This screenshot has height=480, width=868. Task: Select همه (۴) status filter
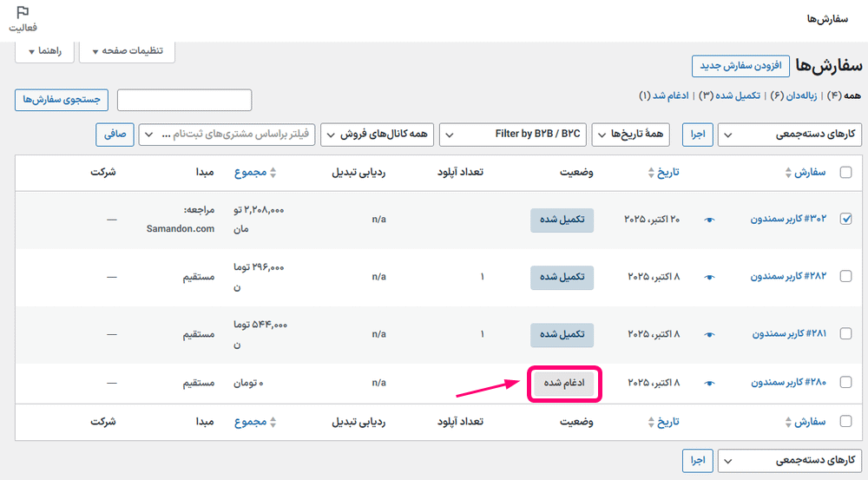845,95
